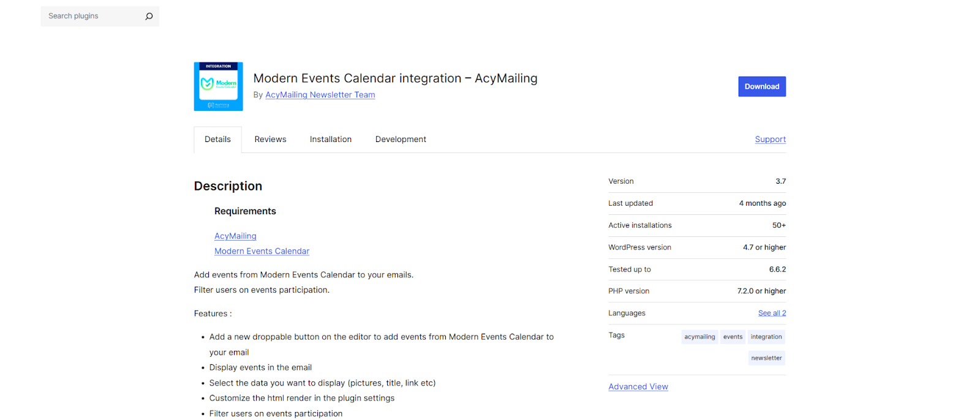The image size is (980, 420).
Task: Click the Modern Events Calendar plugin icon
Action: click(x=218, y=86)
